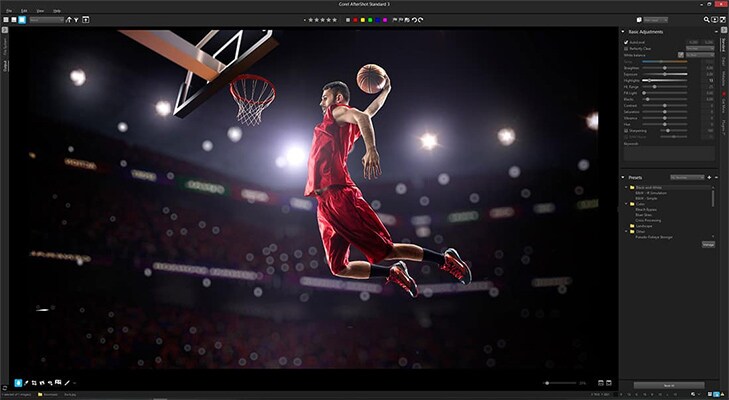Open the Edit menu

(24, 11)
